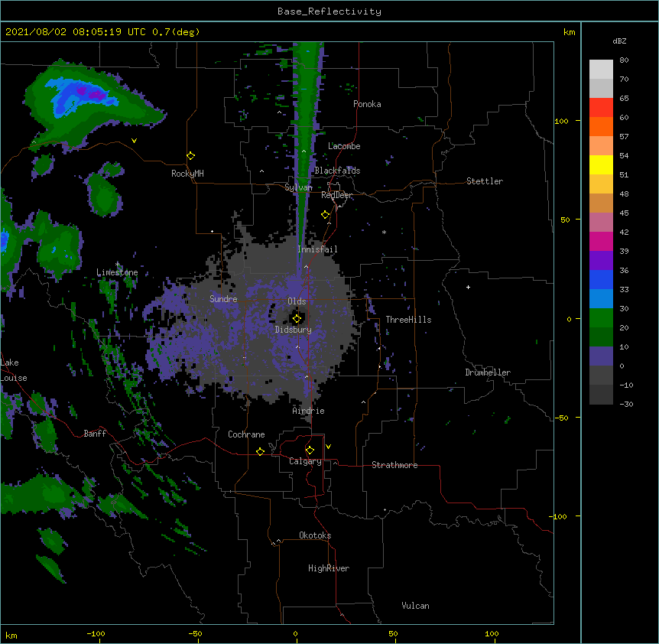Select the Strathmore label
This screenshot has height=644, width=659.
point(394,465)
